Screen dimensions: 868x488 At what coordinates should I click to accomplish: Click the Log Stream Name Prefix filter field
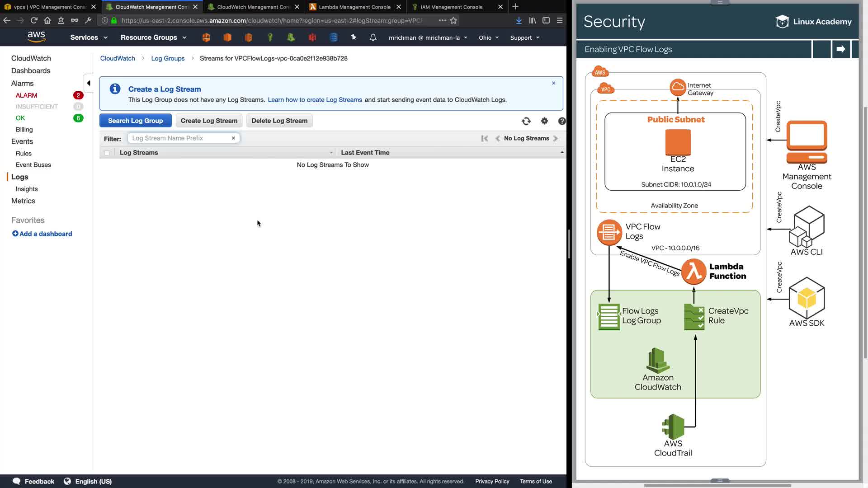(x=180, y=138)
